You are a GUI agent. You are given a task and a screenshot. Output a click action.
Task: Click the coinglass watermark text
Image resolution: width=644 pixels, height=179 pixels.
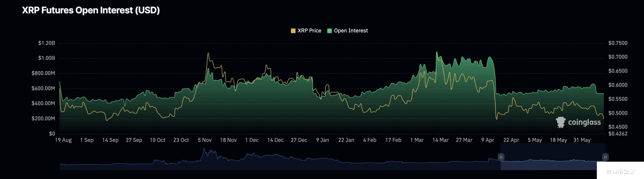584,122
